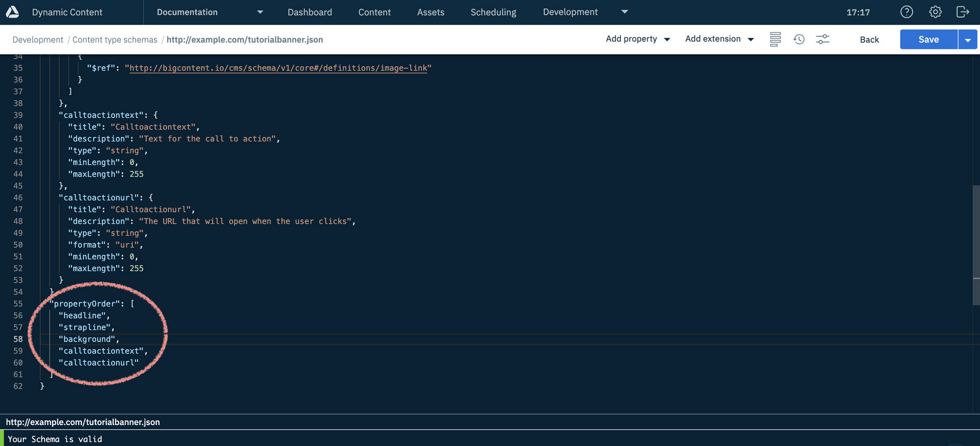Image resolution: width=980 pixels, height=446 pixels.
Task: Click the tutorialbanner.json breadcrumb title
Action: [x=244, y=40]
